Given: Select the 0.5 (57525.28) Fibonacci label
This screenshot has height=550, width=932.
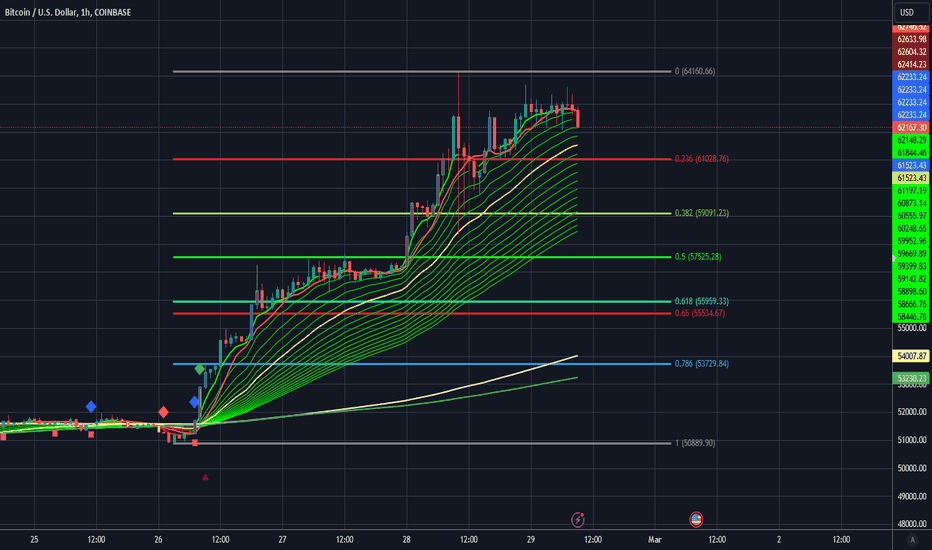Looking at the screenshot, I should (698, 257).
